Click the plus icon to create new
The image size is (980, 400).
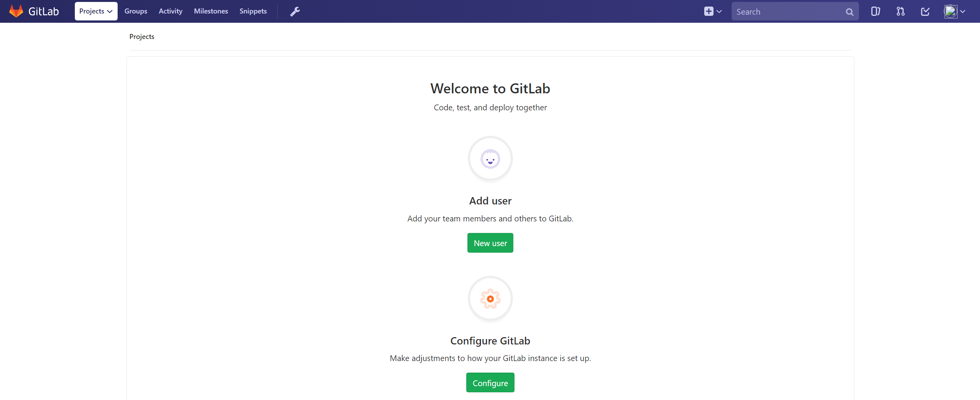point(708,12)
